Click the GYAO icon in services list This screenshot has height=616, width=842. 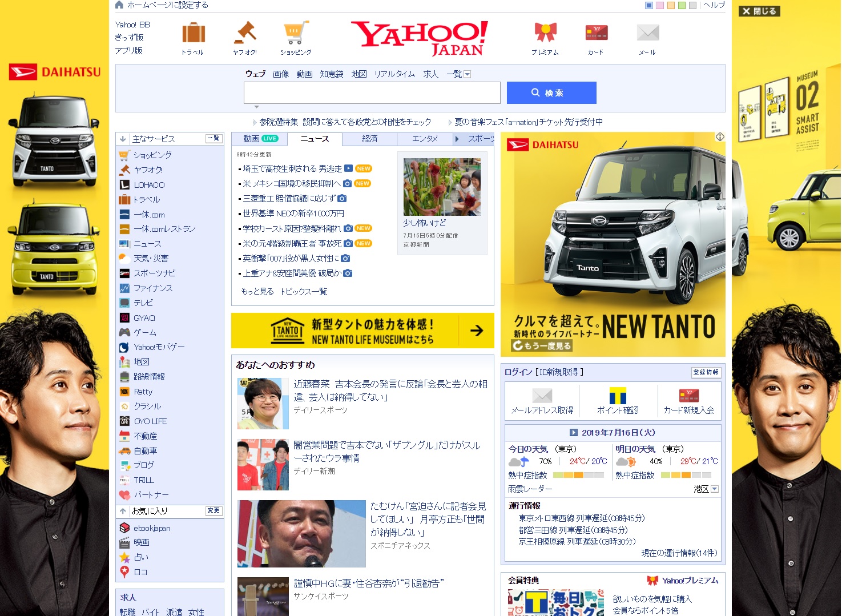124,318
